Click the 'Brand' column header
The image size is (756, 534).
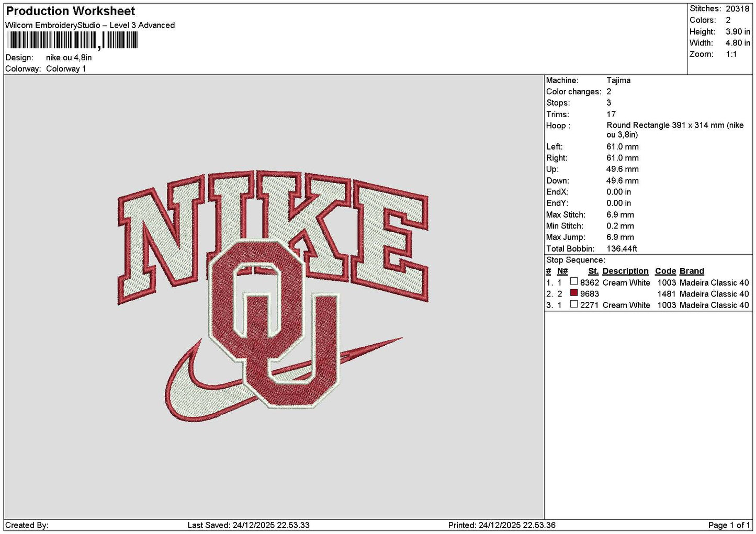pos(692,271)
